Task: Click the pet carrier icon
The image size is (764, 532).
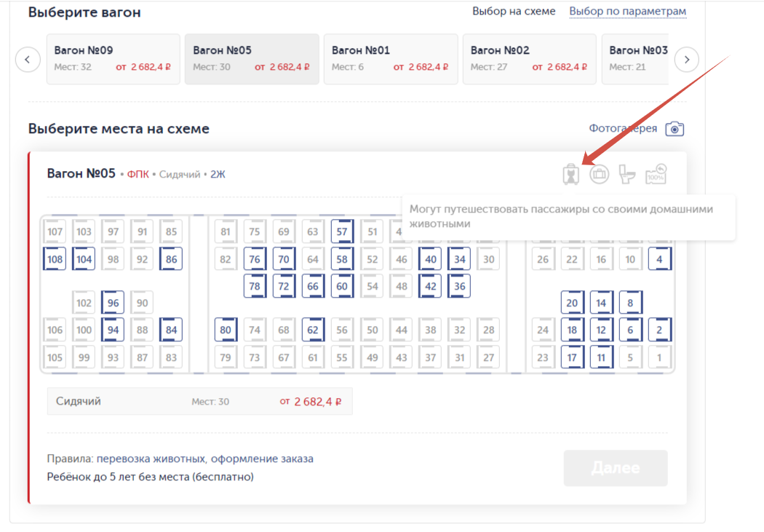Action: coord(571,174)
